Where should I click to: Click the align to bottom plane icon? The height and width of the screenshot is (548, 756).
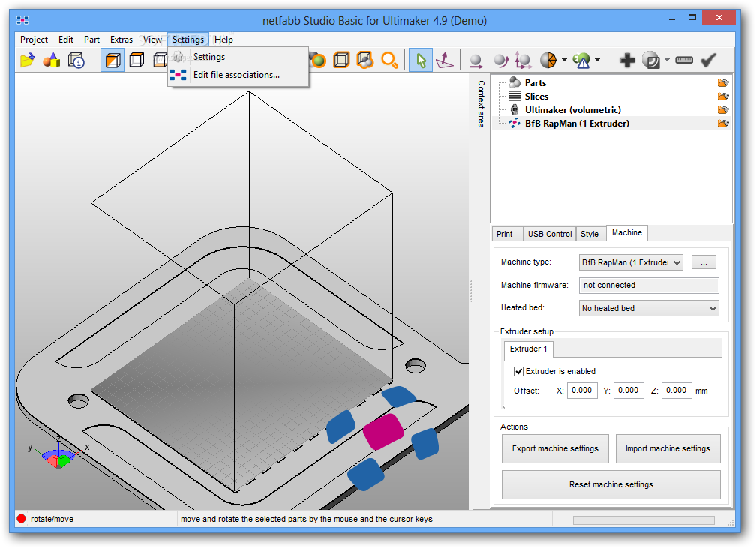tap(445, 61)
